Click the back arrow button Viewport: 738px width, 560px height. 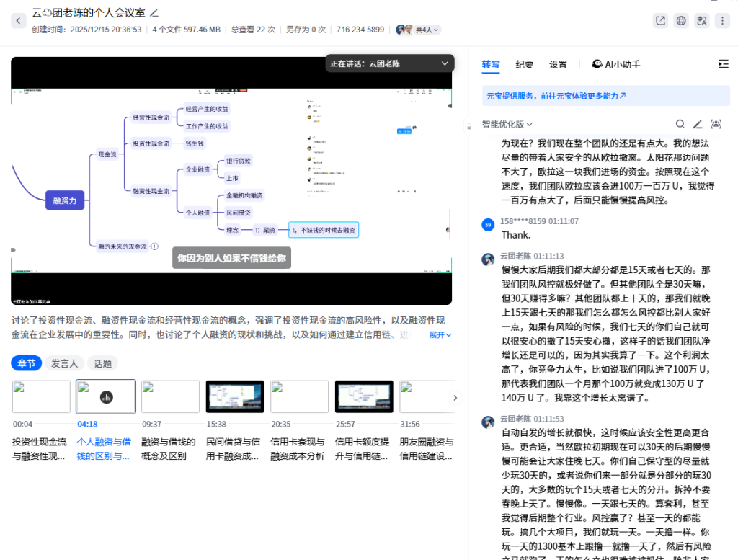pyautogui.click(x=19, y=20)
